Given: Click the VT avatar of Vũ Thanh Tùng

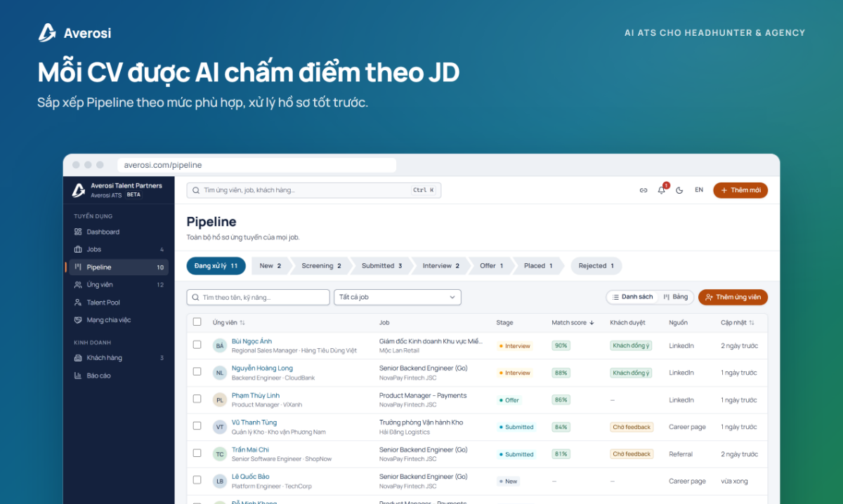Looking at the screenshot, I should (220, 427).
